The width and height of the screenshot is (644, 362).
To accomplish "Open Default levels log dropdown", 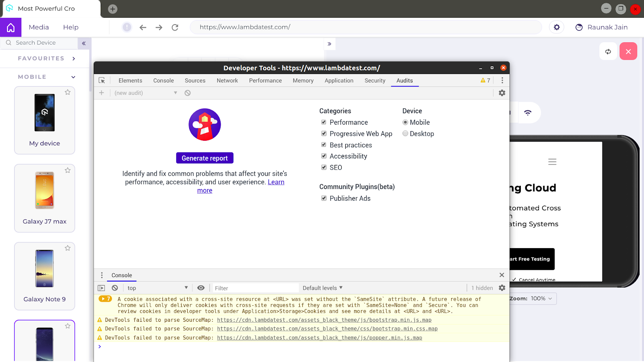I will click(323, 288).
